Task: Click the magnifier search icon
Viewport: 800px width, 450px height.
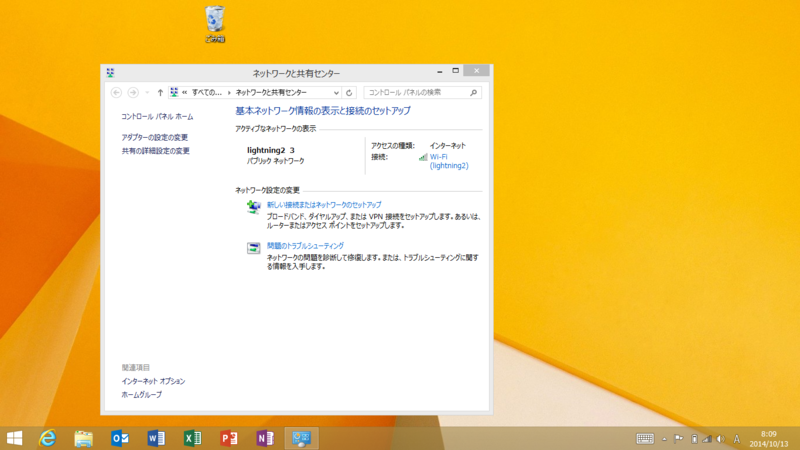Action: (x=473, y=92)
